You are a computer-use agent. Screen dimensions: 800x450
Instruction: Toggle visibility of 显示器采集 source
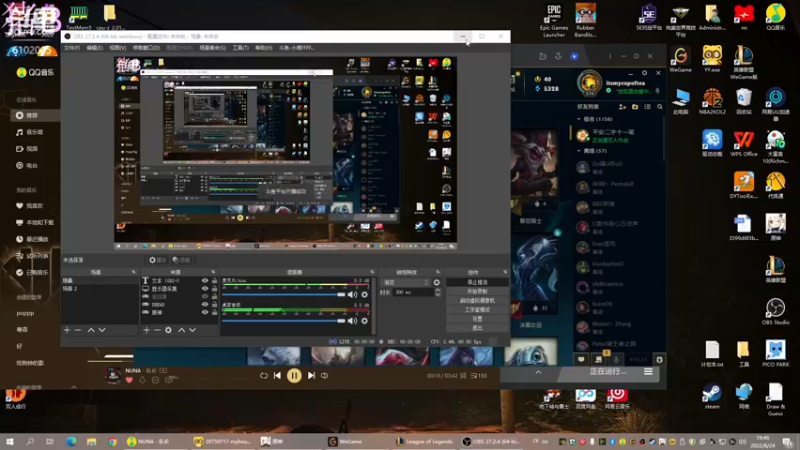click(205, 289)
